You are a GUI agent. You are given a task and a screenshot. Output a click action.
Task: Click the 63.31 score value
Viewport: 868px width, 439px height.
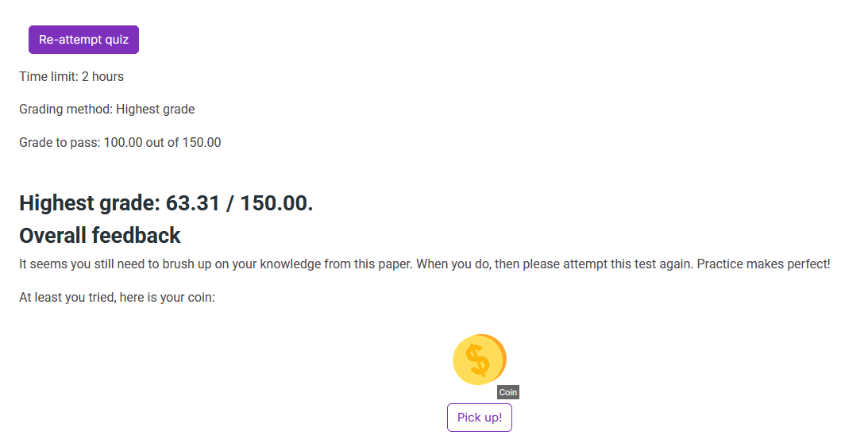[x=192, y=203]
